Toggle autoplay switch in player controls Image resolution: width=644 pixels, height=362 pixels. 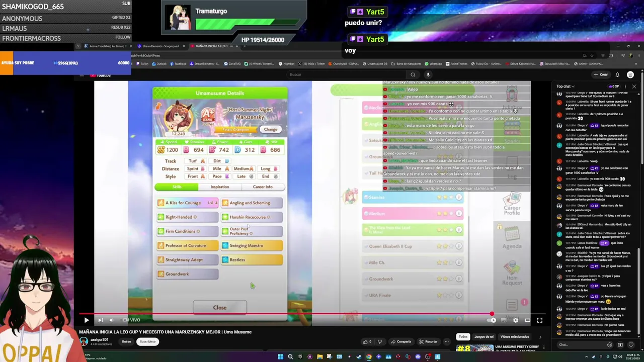click(x=493, y=320)
